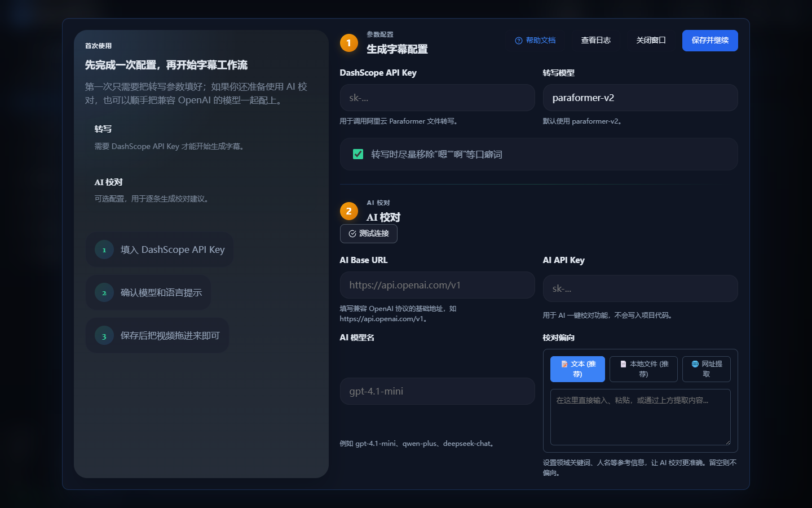Screen dimensions: 812x508
Task: Open 查看日志 log viewer
Action: click(596, 41)
